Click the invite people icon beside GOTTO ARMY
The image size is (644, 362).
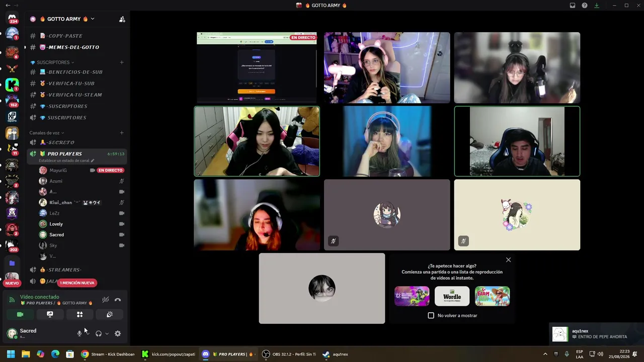(122, 19)
